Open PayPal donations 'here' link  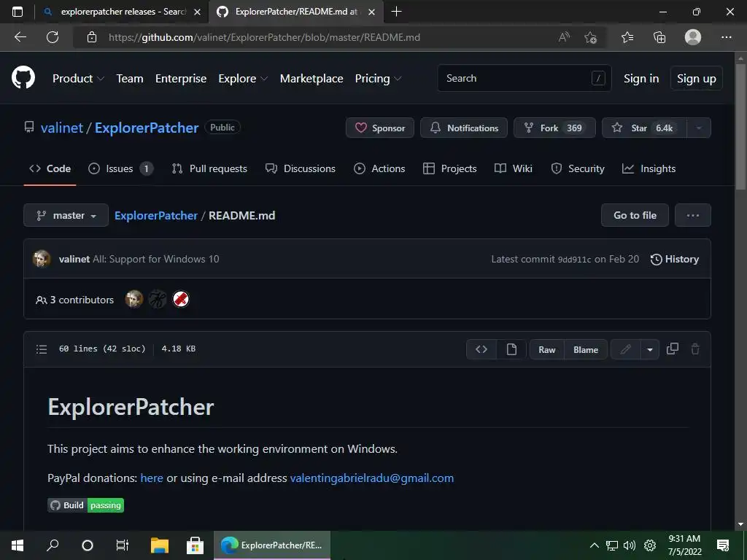152,478
